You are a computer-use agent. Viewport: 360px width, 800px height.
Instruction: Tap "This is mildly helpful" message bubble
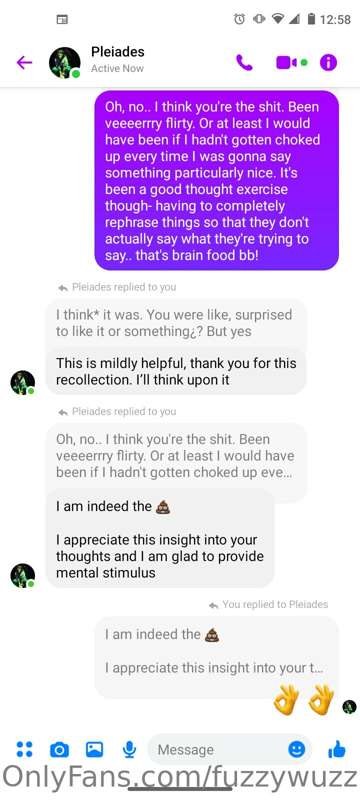(x=176, y=371)
